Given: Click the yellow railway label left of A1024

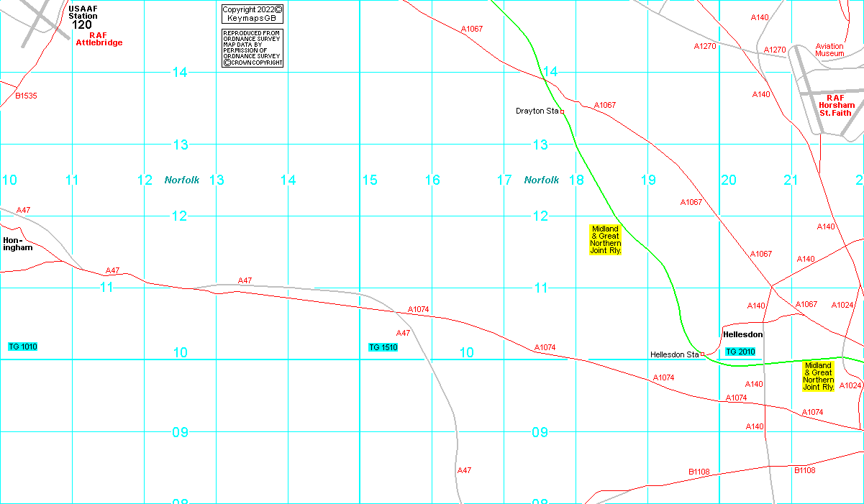Looking at the screenshot, I should (x=818, y=376).
